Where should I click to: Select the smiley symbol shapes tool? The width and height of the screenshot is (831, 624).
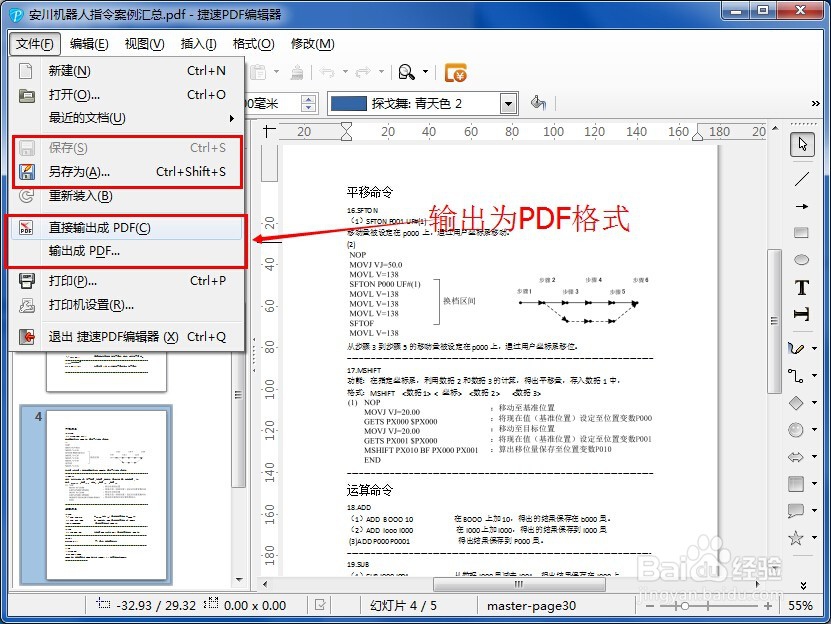(x=796, y=430)
